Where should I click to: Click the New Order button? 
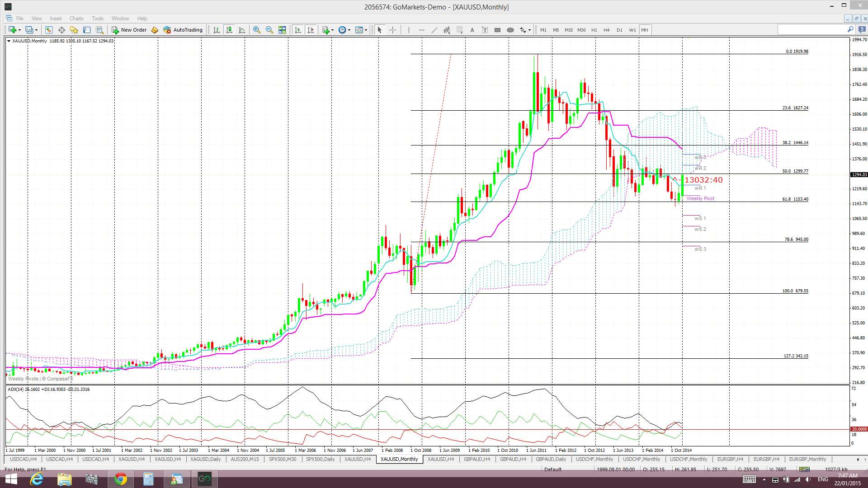(x=129, y=30)
